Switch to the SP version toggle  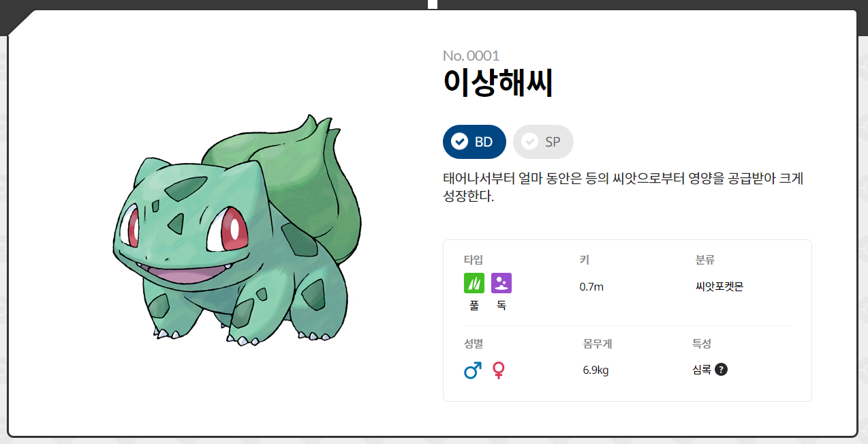coord(543,142)
